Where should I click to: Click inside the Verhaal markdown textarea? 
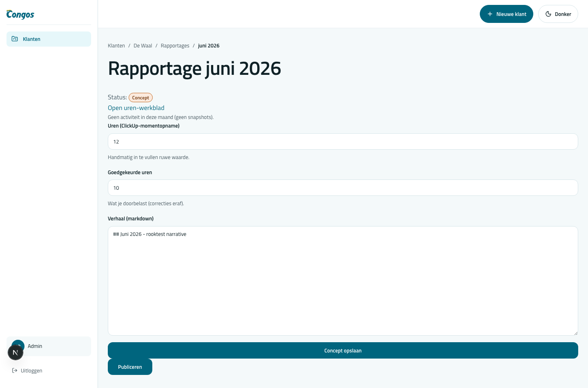(x=343, y=281)
